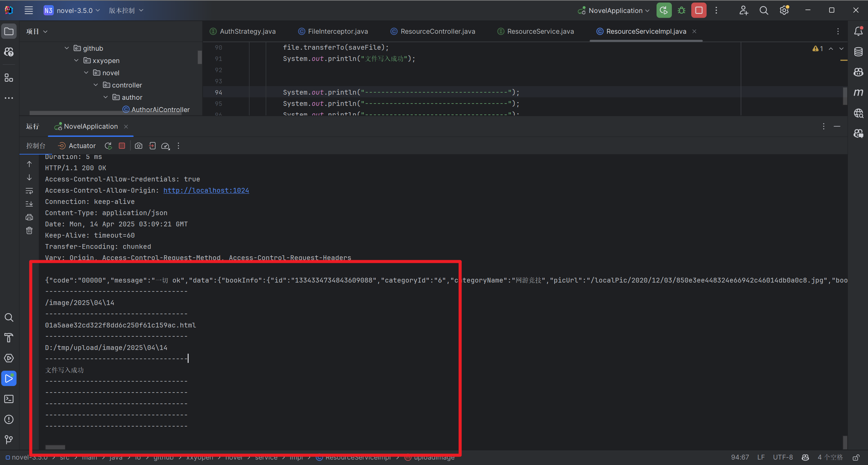This screenshot has width=868, height=465.
Task: Go to previous highlighted warning
Action: coord(831,49)
